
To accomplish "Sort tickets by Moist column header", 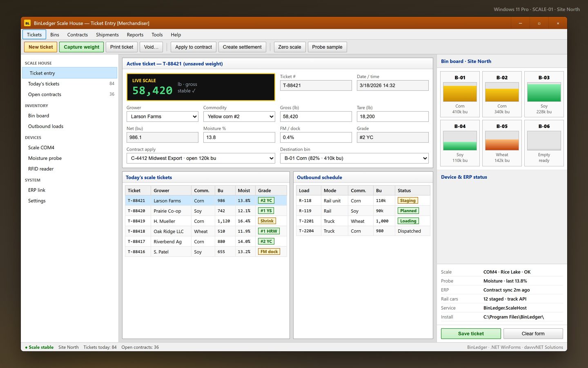I will [245, 191].
